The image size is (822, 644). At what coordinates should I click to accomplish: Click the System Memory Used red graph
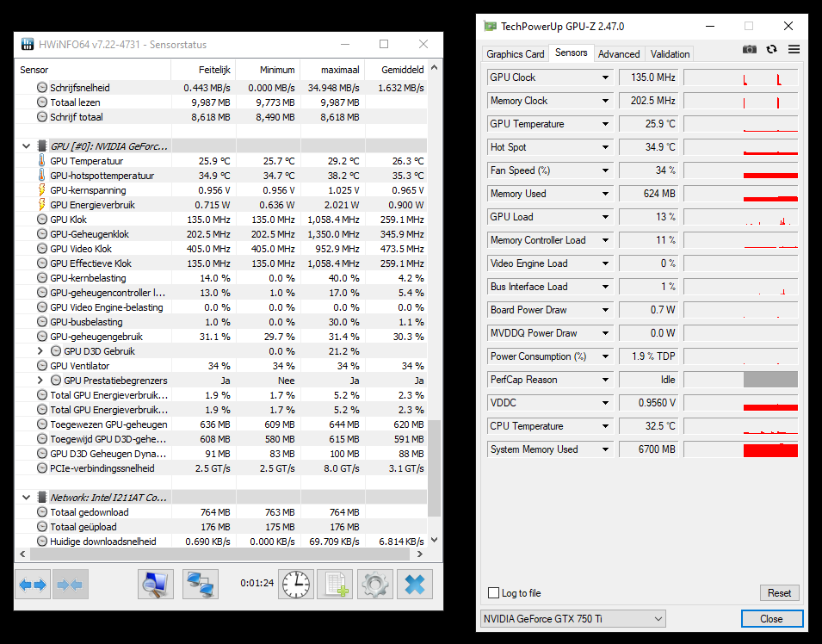(770, 450)
